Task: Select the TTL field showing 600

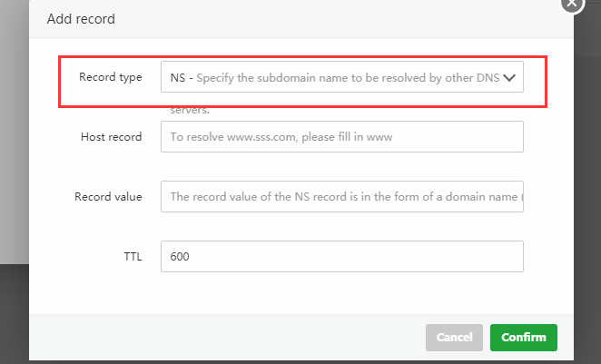Action: point(341,257)
